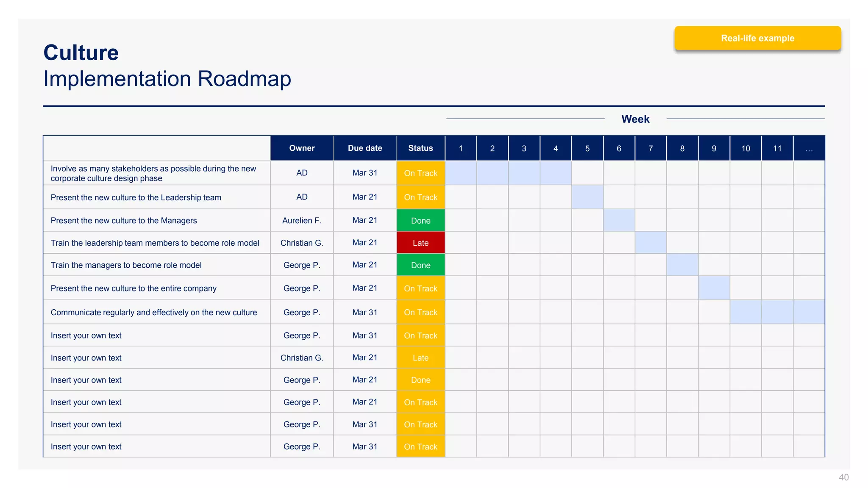Select Aurelien F. owner cell
The height and width of the screenshot is (488, 868).
pos(302,221)
